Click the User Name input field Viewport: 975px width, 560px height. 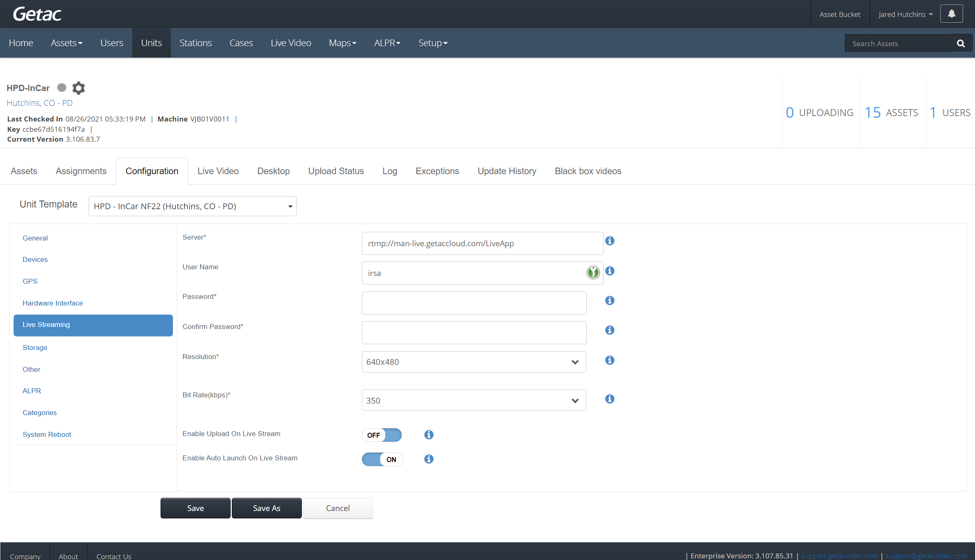[x=483, y=273]
